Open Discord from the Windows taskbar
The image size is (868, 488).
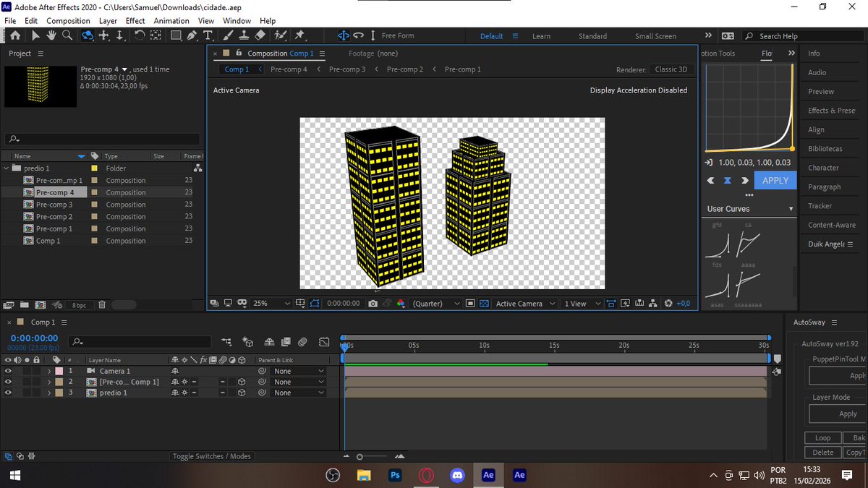457,475
